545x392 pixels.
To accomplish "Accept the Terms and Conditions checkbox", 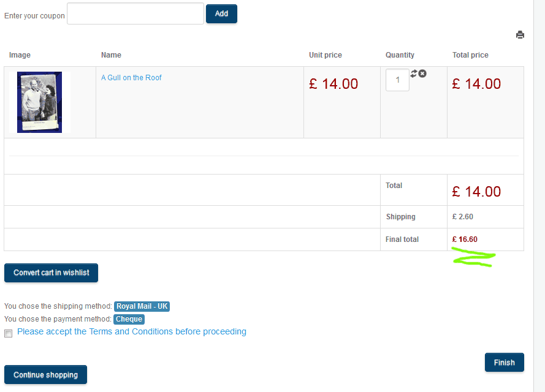I will coord(8,333).
